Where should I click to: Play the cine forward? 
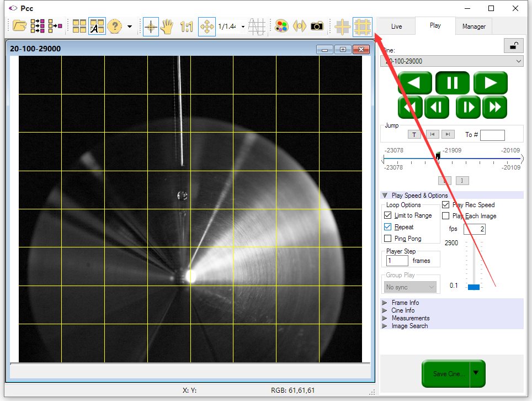(x=491, y=83)
